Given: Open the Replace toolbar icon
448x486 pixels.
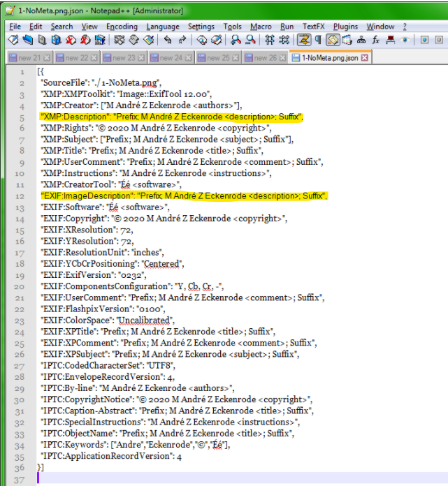Looking at the screenshot, I should coord(216,40).
